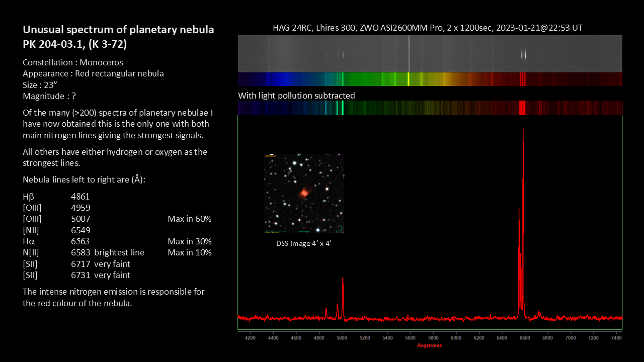Select the title "Unusual spectrum of planetary nebula"

point(118,30)
